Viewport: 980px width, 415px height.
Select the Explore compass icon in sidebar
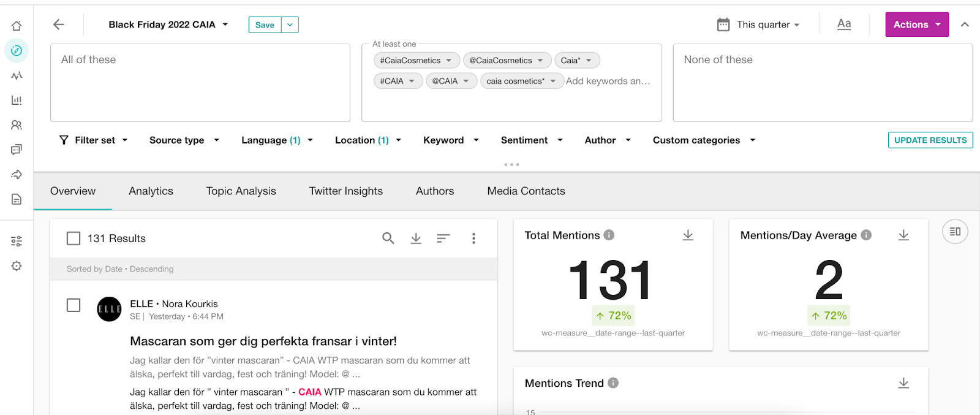click(x=17, y=50)
